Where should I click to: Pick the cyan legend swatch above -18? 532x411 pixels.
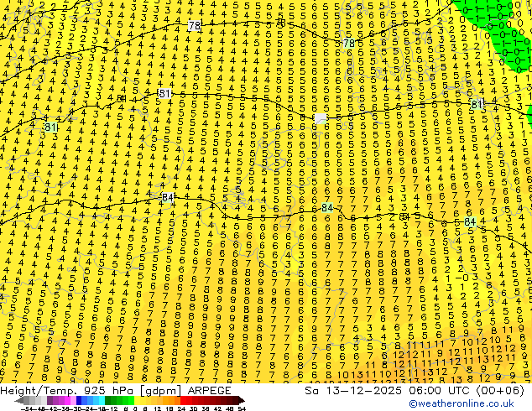click(x=102, y=400)
